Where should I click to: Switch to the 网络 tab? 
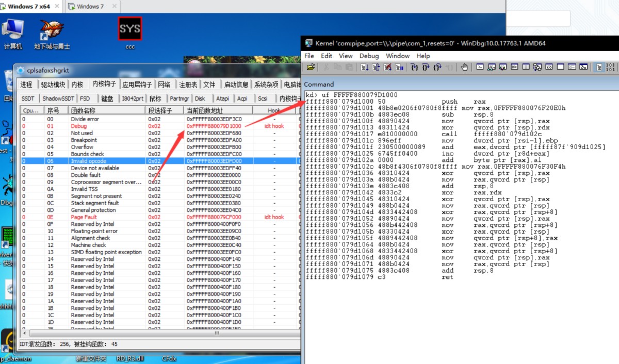164,85
